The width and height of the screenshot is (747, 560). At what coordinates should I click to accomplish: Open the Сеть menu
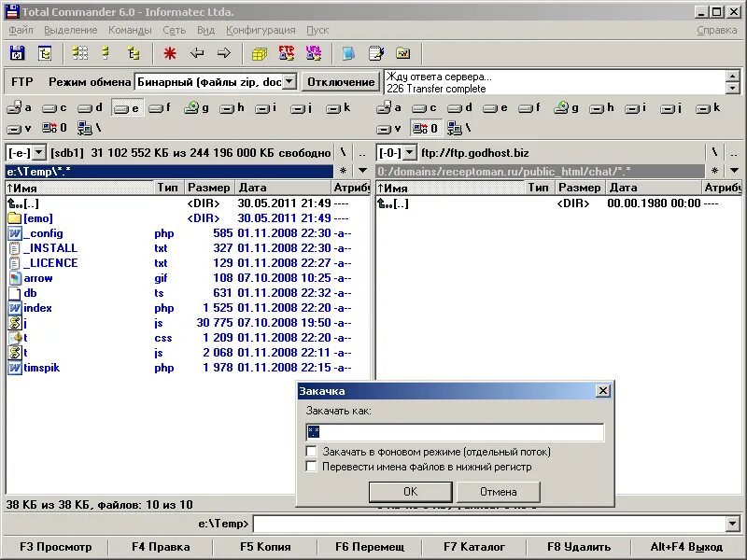click(174, 30)
